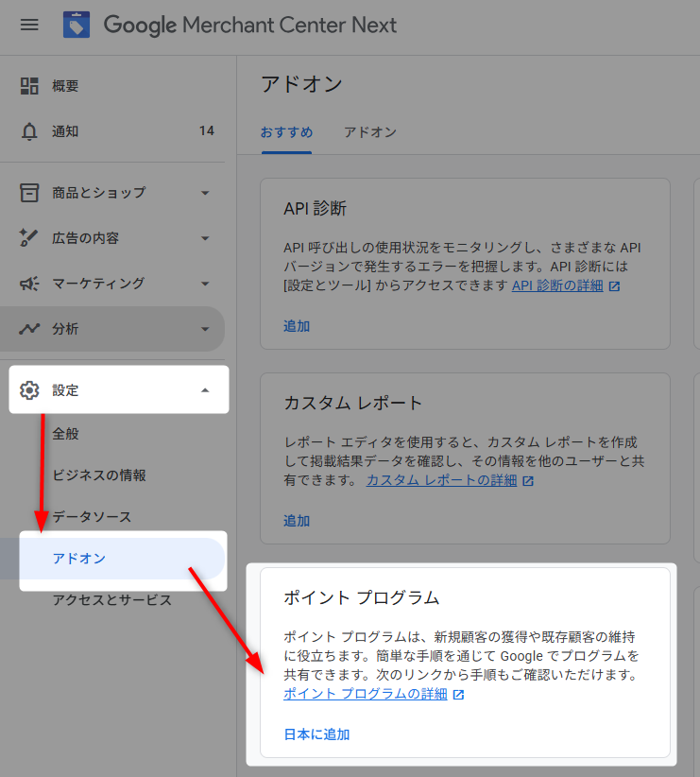Switch to the おすすめ tab
The height and width of the screenshot is (777, 700).
pos(286,132)
